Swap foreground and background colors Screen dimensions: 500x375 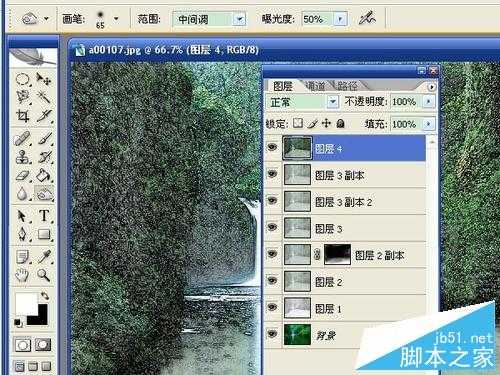45,296
